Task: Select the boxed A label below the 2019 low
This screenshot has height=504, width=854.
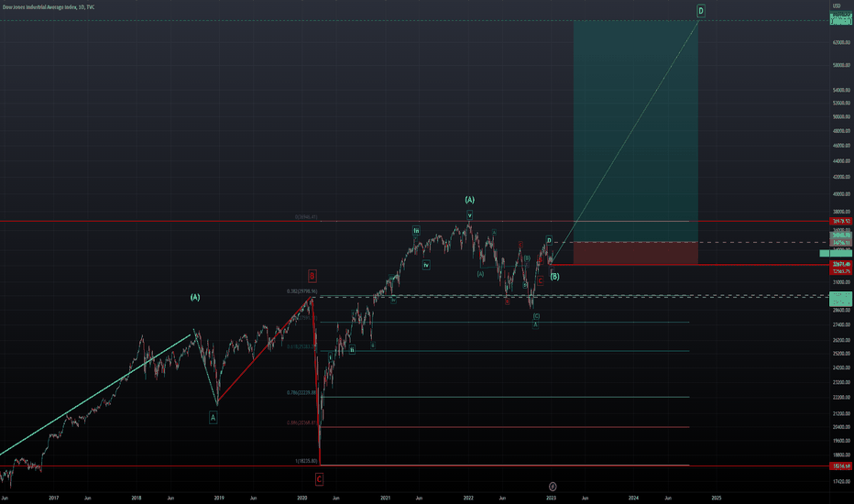Action: click(213, 417)
